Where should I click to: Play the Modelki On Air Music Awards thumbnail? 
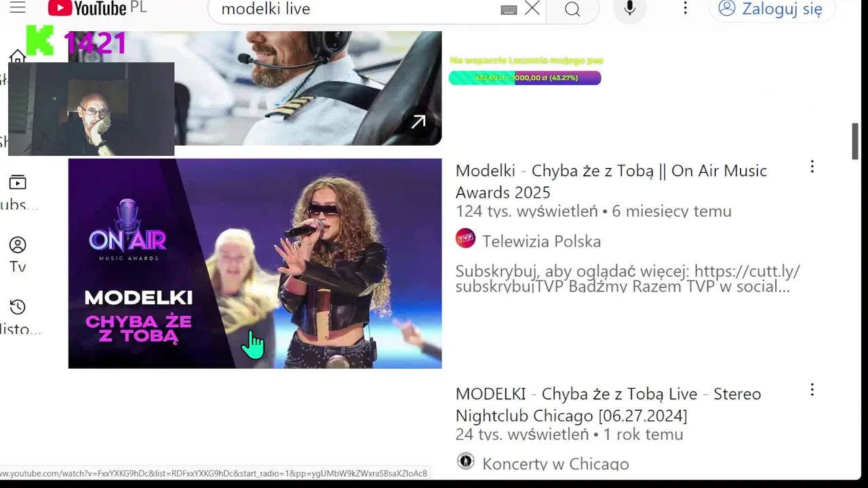click(x=255, y=264)
